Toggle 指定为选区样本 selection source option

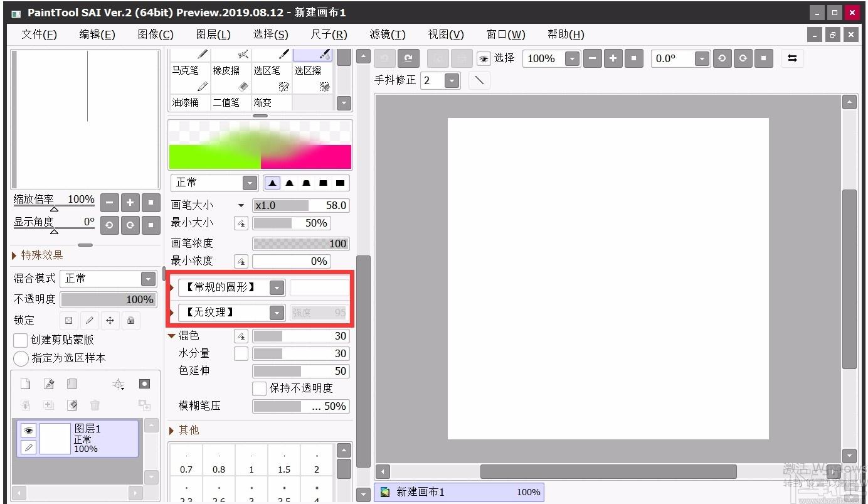tap(21, 358)
